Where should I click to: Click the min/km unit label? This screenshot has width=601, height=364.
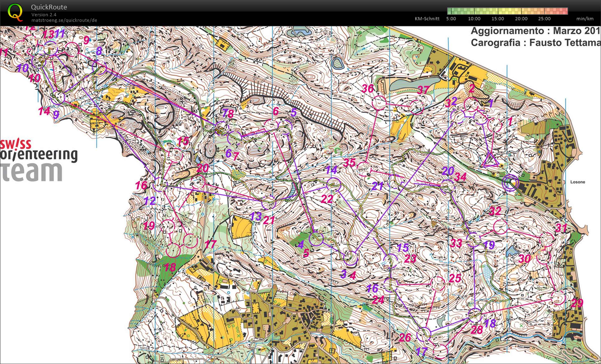pyautogui.click(x=585, y=19)
